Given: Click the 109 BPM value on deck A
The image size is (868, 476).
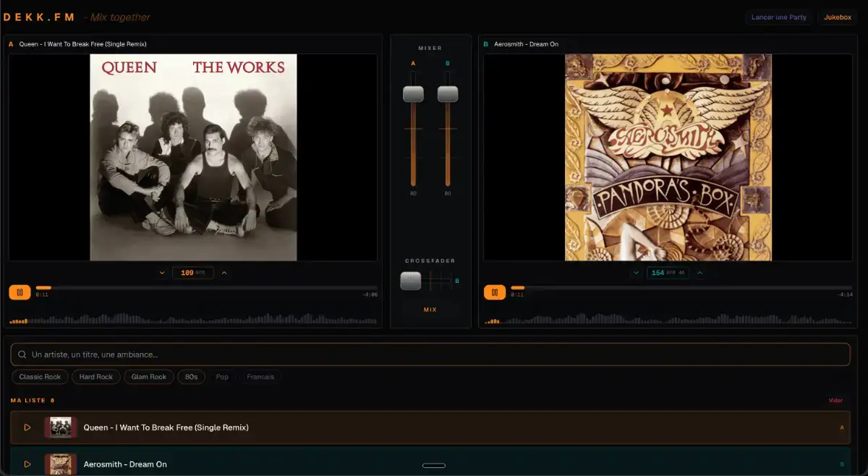Looking at the screenshot, I should 193,273.
